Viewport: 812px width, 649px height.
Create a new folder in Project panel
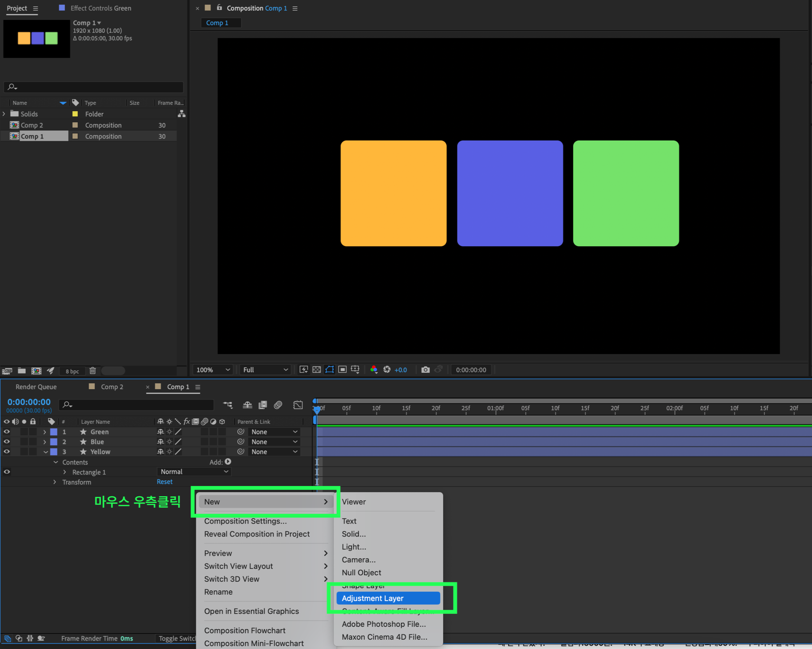(22, 371)
